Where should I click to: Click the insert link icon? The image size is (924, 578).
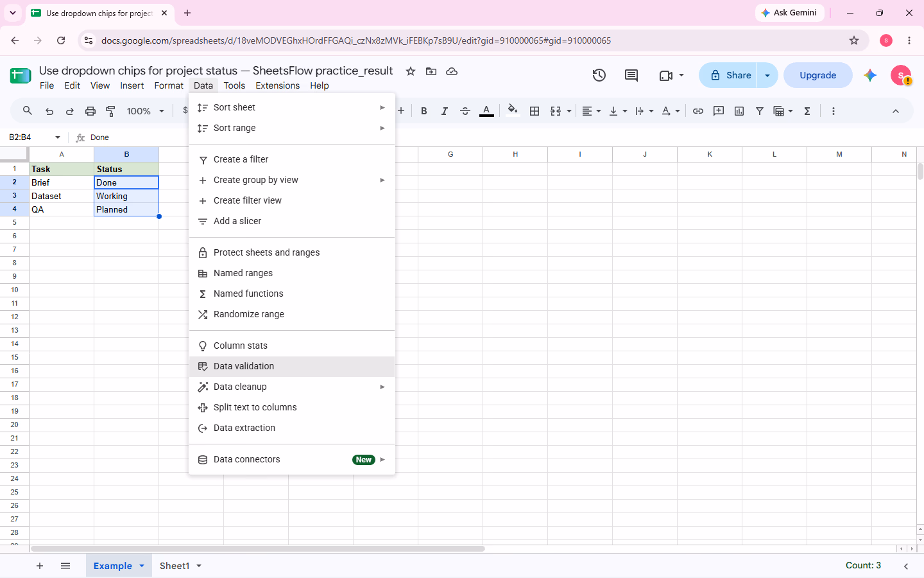tap(698, 111)
